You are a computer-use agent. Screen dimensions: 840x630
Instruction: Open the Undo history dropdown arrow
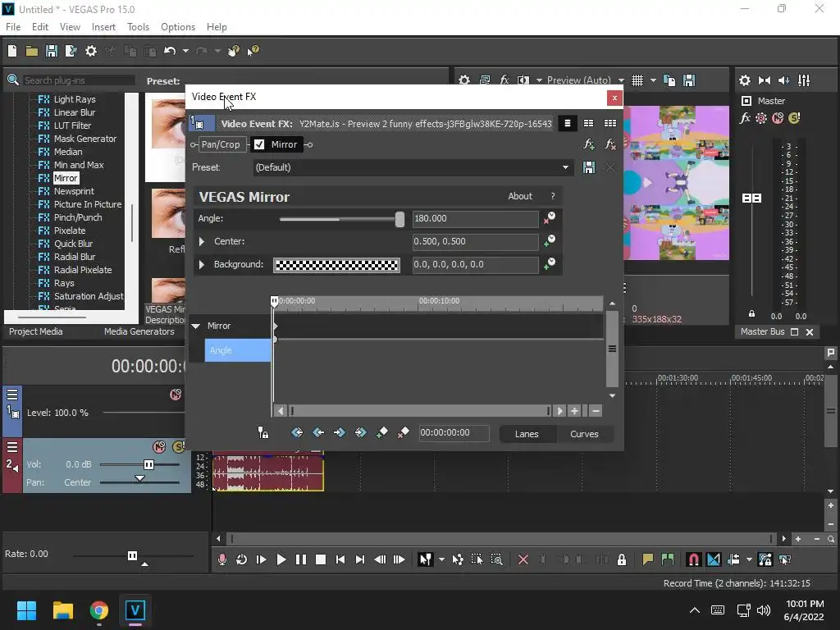click(185, 51)
